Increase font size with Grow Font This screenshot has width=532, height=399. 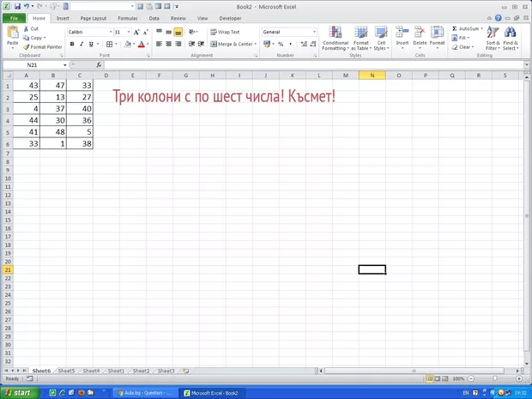136,33
